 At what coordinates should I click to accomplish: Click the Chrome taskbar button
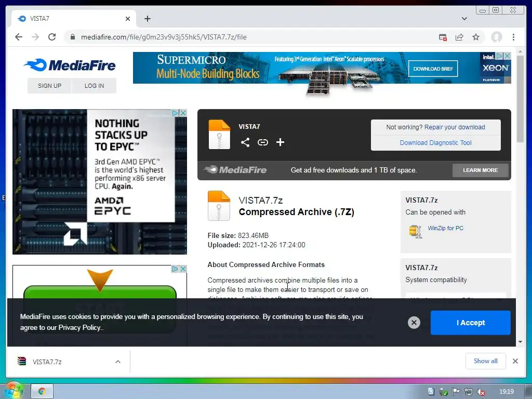[x=42, y=391]
